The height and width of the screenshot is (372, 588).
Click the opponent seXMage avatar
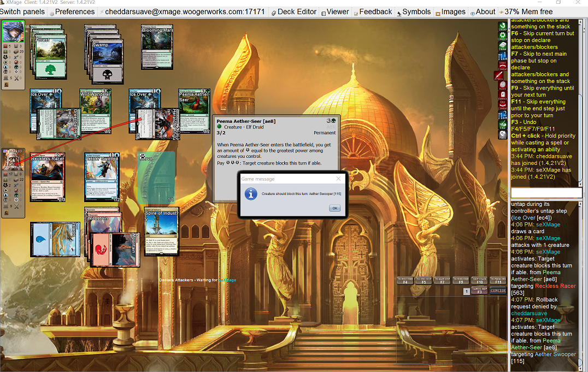tap(13, 32)
